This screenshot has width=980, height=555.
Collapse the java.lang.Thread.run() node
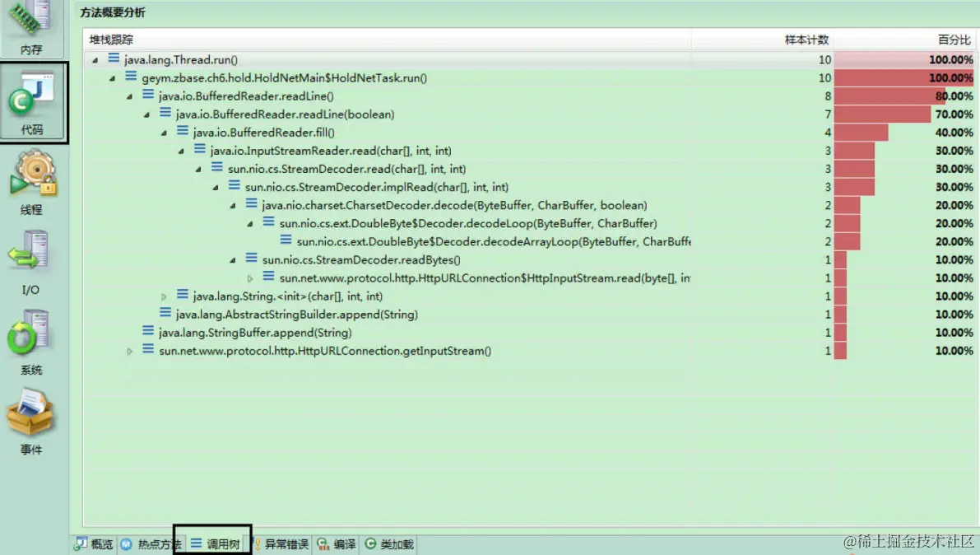(x=96, y=60)
